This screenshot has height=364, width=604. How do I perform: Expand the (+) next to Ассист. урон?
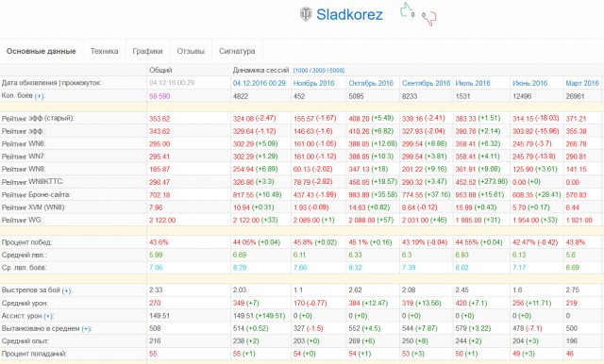click(x=48, y=316)
